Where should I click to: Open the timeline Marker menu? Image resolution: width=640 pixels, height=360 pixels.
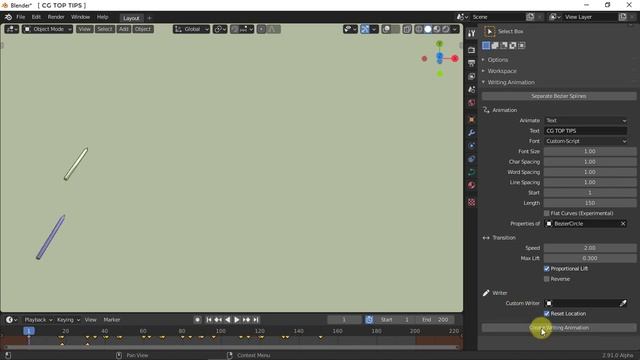pyautogui.click(x=111, y=320)
